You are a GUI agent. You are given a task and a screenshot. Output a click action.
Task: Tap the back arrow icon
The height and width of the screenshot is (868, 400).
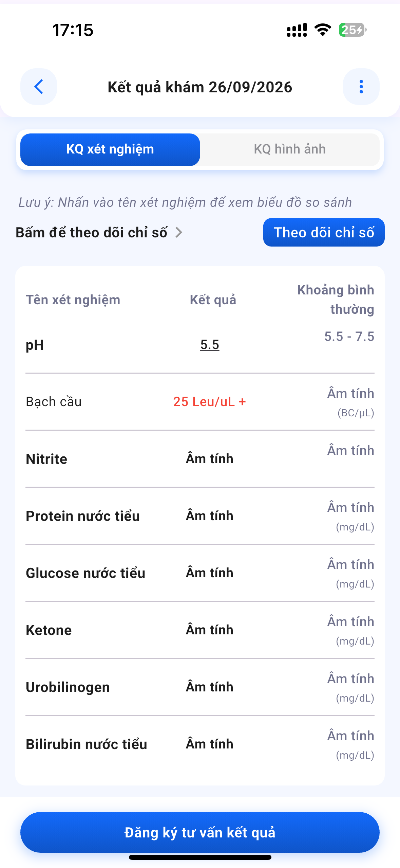point(39,87)
